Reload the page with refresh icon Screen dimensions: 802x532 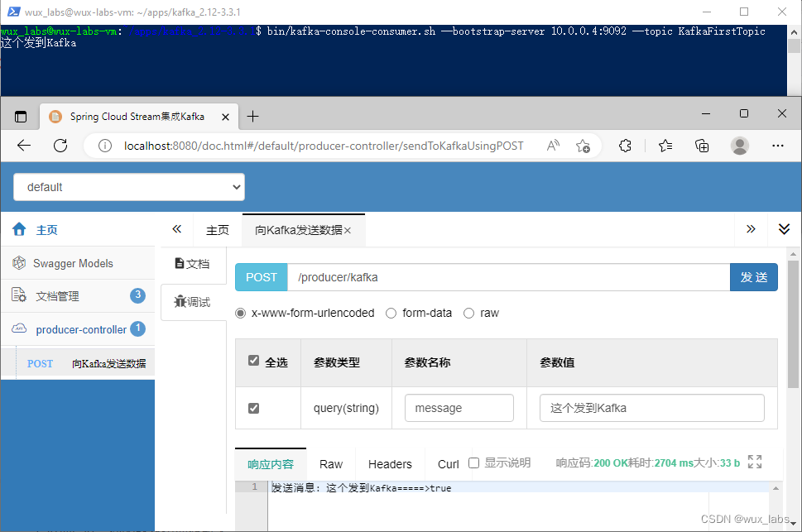click(x=60, y=146)
